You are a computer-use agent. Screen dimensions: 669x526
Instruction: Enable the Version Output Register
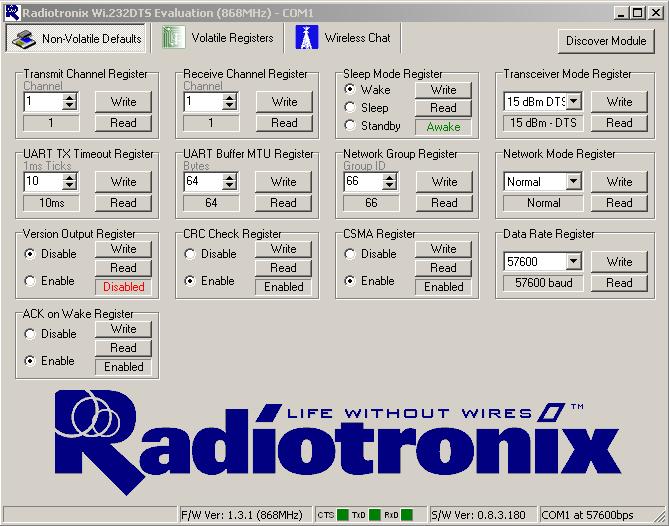[x=30, y=281]
